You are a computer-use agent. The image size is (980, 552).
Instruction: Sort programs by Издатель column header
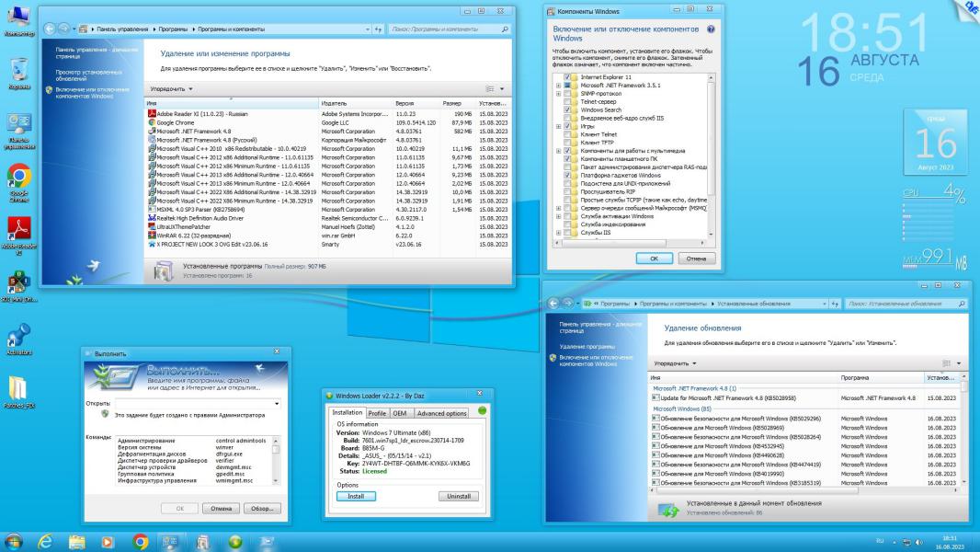click(x=355, y=103)
